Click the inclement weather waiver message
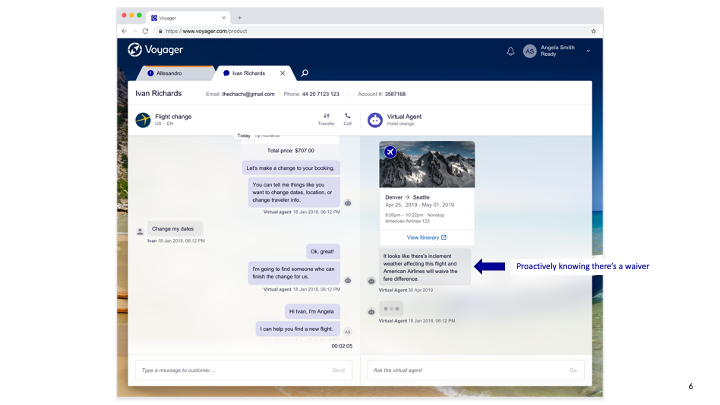Image resolution: width=720 pixels, height=405 pixels. (x=425, y=267)
